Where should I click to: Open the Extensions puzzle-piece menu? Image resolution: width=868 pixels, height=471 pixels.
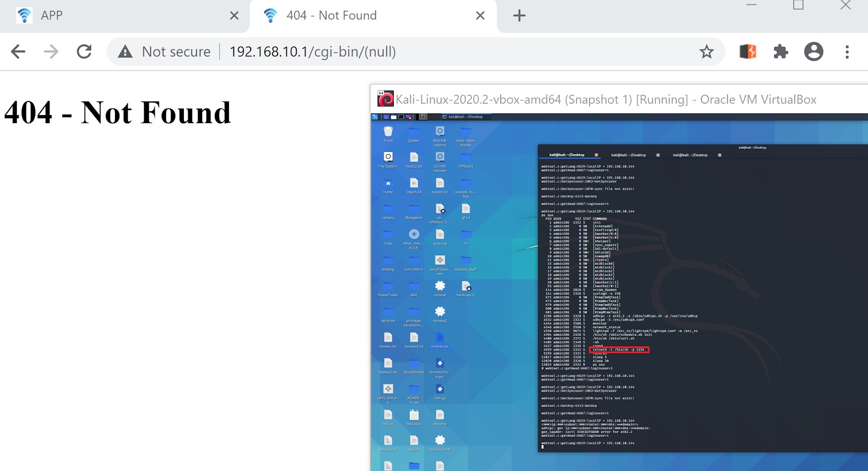[781, 52]
